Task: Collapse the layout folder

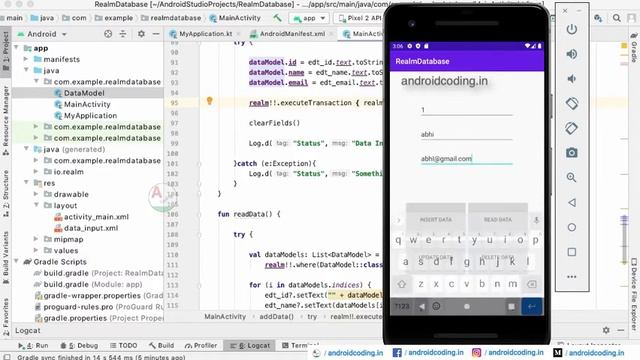Action: click(x=36, y=205)
